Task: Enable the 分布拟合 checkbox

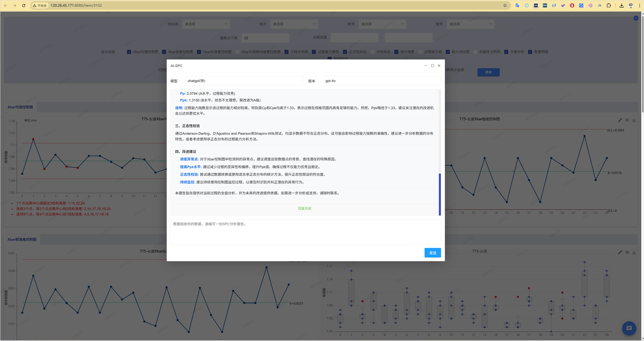Action: tap(373, 52)
